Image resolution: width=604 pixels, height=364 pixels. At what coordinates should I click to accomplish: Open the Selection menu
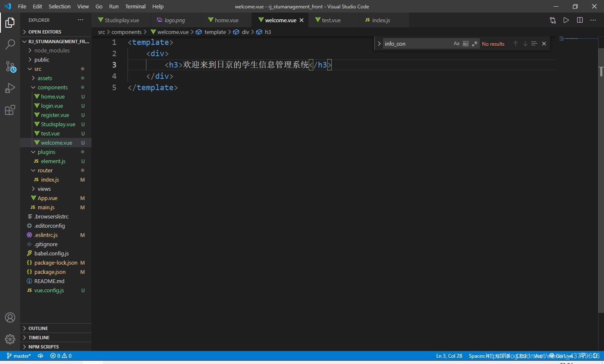pyautogui.click(x=60, y=6)
